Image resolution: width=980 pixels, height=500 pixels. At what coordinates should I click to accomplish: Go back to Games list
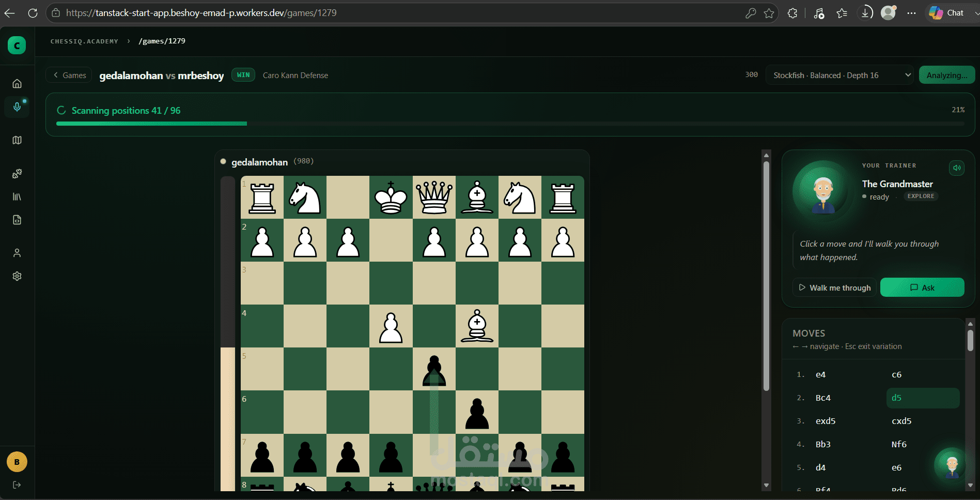(x=69, y=75)
